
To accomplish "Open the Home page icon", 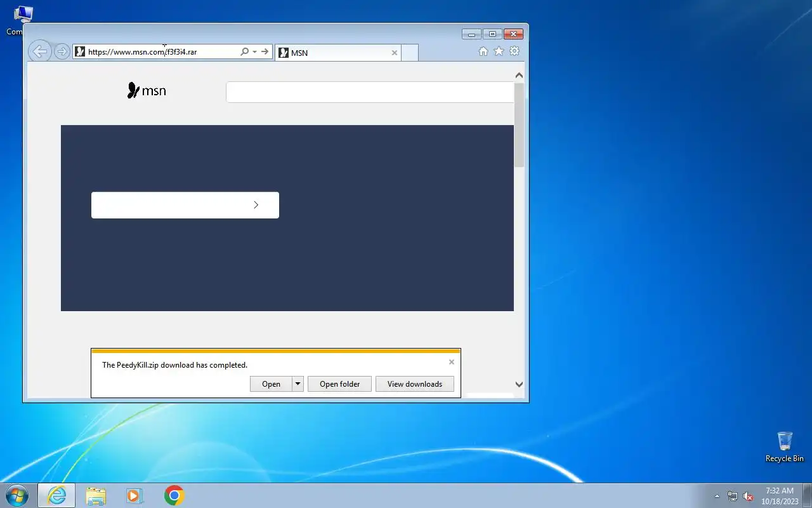I will click(x=483, y=51).
